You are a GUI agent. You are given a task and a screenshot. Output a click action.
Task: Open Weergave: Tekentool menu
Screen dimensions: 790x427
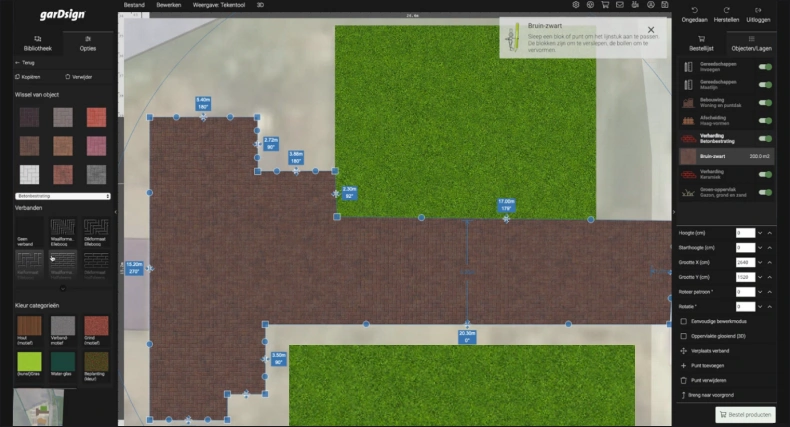[x=219, y=5]
